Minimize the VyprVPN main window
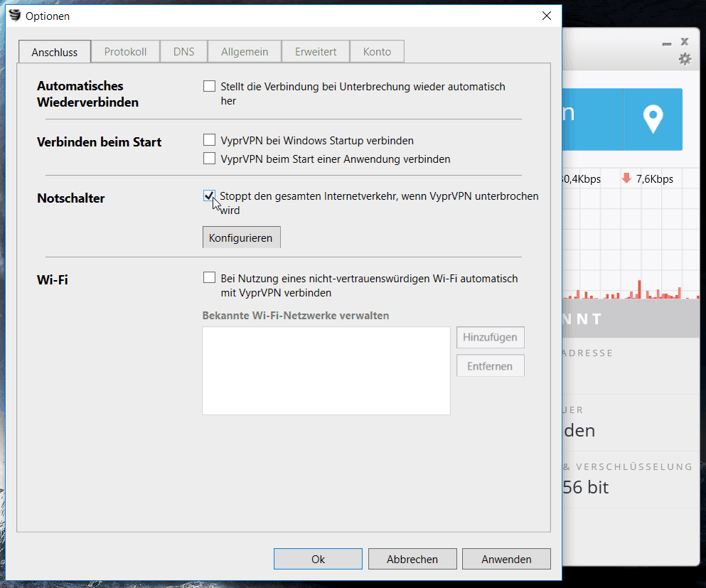This screenshot has height=588, width=706. (667, 43)
